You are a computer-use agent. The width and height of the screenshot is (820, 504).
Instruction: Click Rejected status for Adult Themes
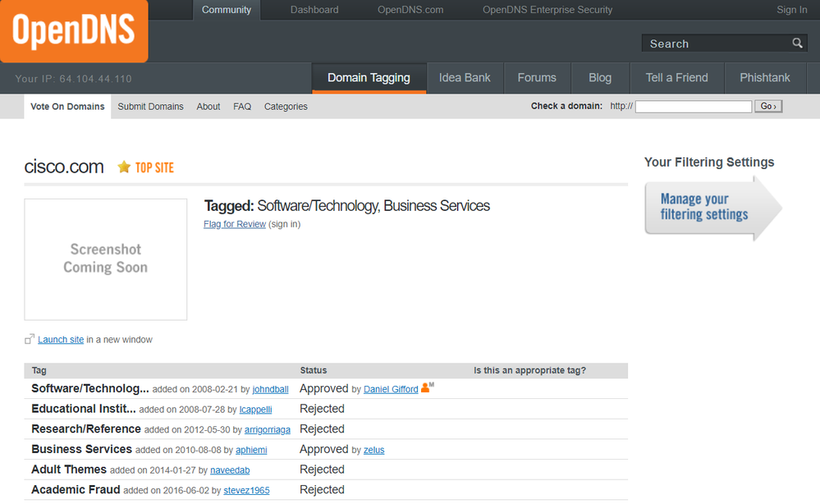(322, 470)
